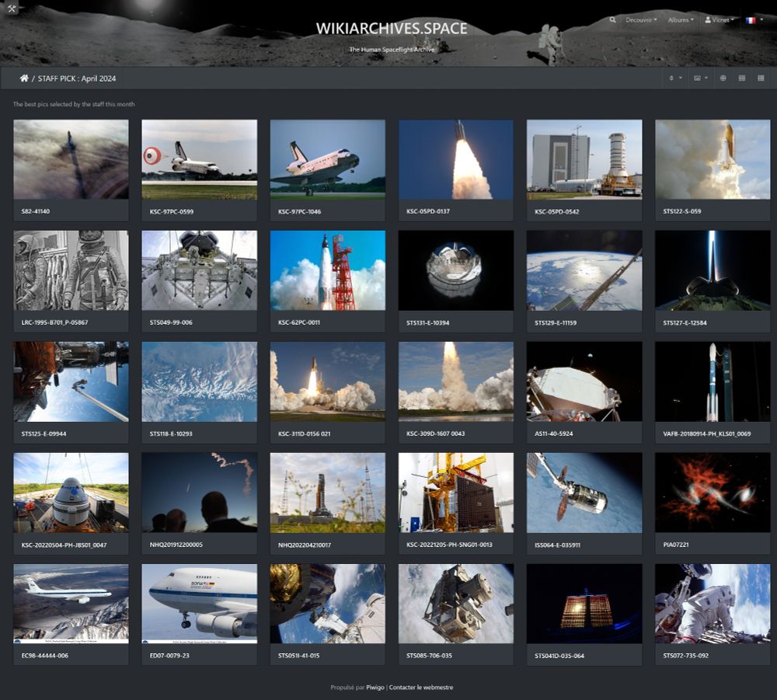Open the thumbnail captioned STS122-S-059
Image resolution: width=777 pixels, height=700 pixels.
(713, 159)
